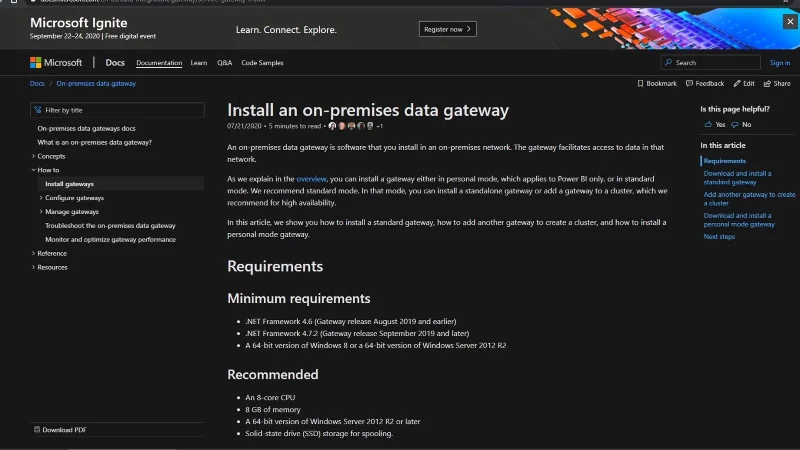Click On-premises data gateway breadcrumb

[96, 83]
